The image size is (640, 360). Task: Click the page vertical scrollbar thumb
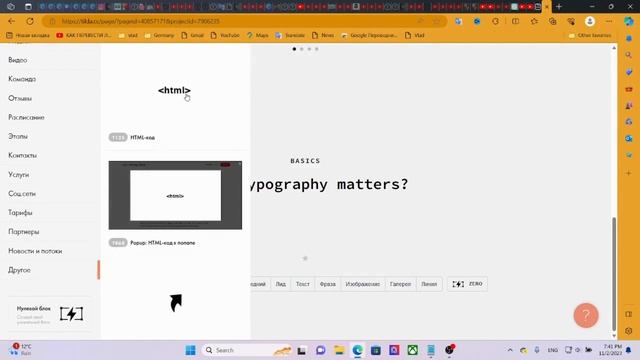(x=614, y=274)
